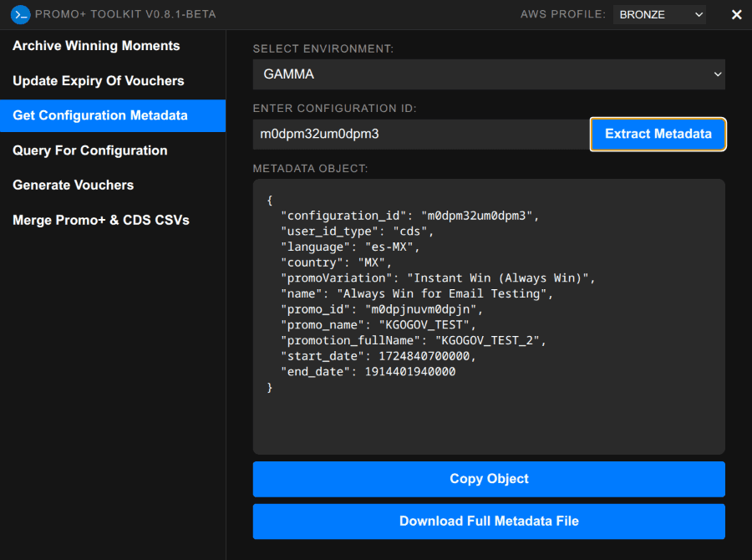Click Copy Object to copy the metadata

click(x=489, y=479)
